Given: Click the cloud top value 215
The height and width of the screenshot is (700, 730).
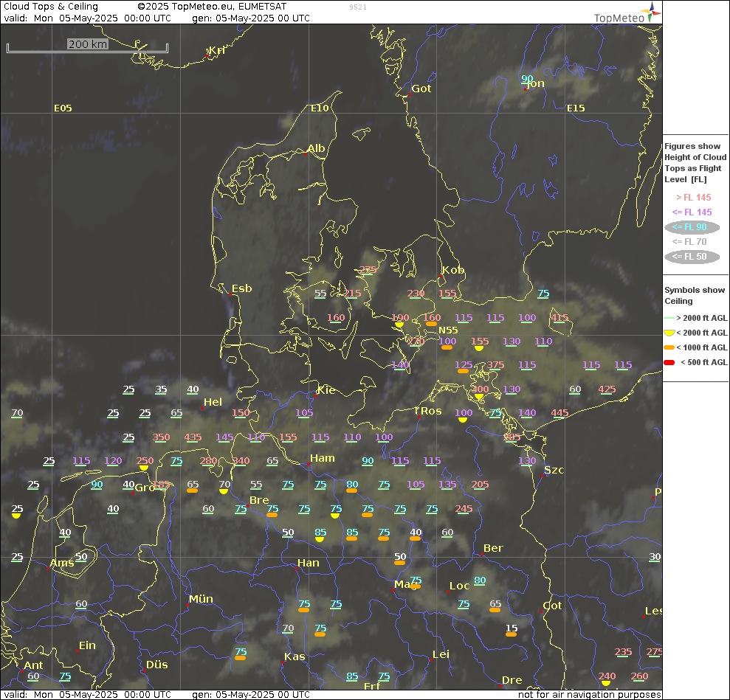Looking at the screenshot, I should point(352,293).
